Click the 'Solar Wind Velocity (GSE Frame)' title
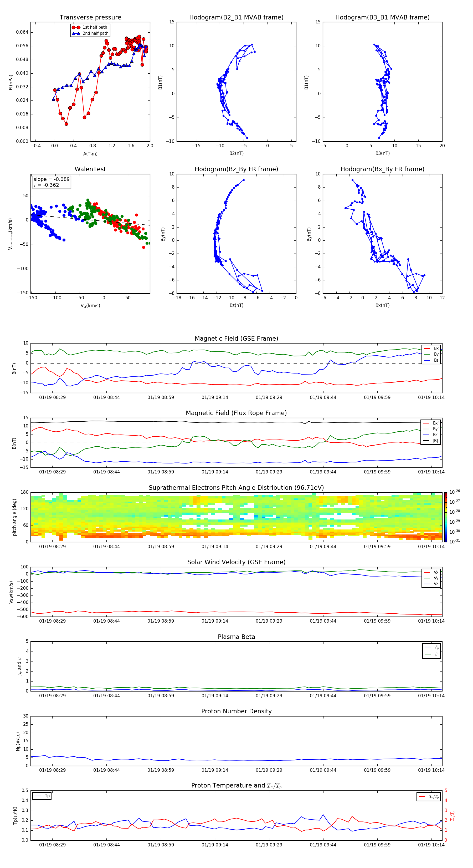Viewport: 473px width, 868px height. (236, 562)
